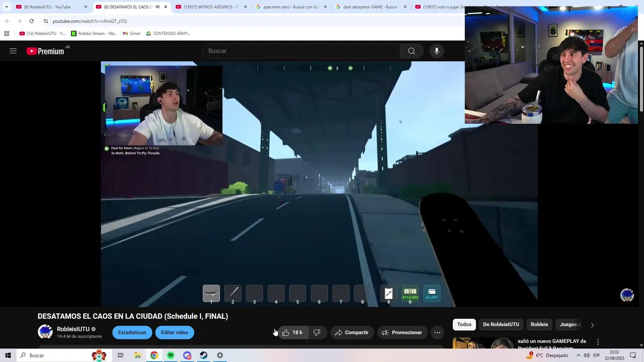This screenshot has width=644, height=362.
Task: Open File Explorer from the taskbar
Action: (137, 355)
